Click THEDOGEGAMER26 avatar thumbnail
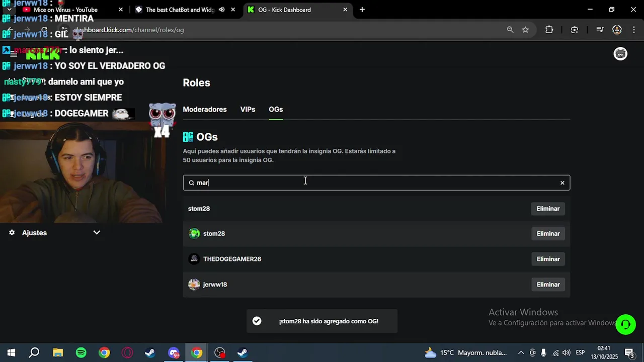Viewport: 644px width, 362px height. pyautogui.click(x=194, y=259)
